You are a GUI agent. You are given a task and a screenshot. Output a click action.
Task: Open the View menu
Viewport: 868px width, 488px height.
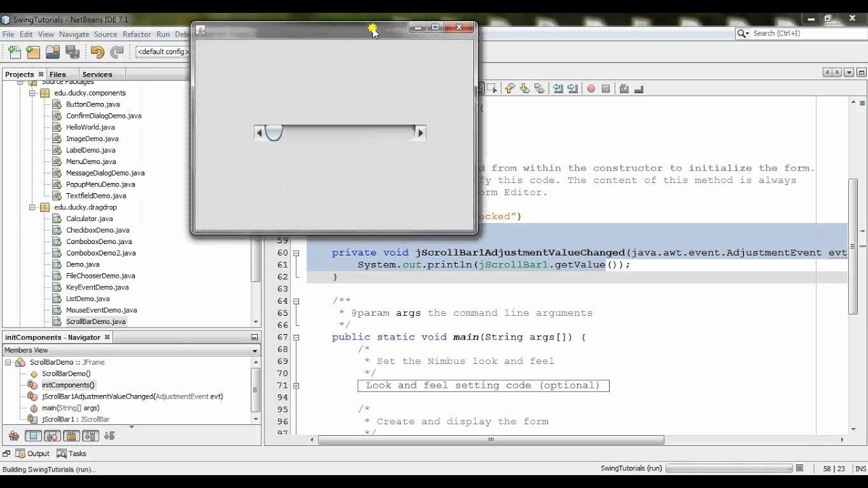click(x=46, y=34)
